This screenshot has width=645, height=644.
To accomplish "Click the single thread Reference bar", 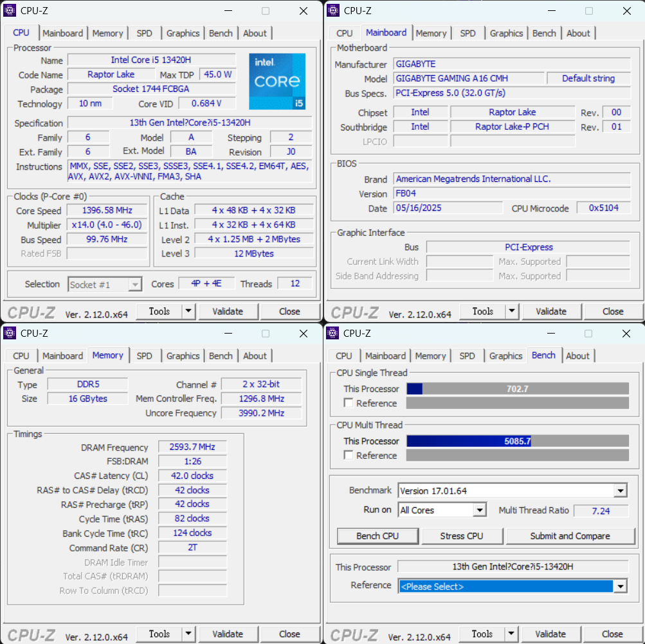I will tap(518, 403).
